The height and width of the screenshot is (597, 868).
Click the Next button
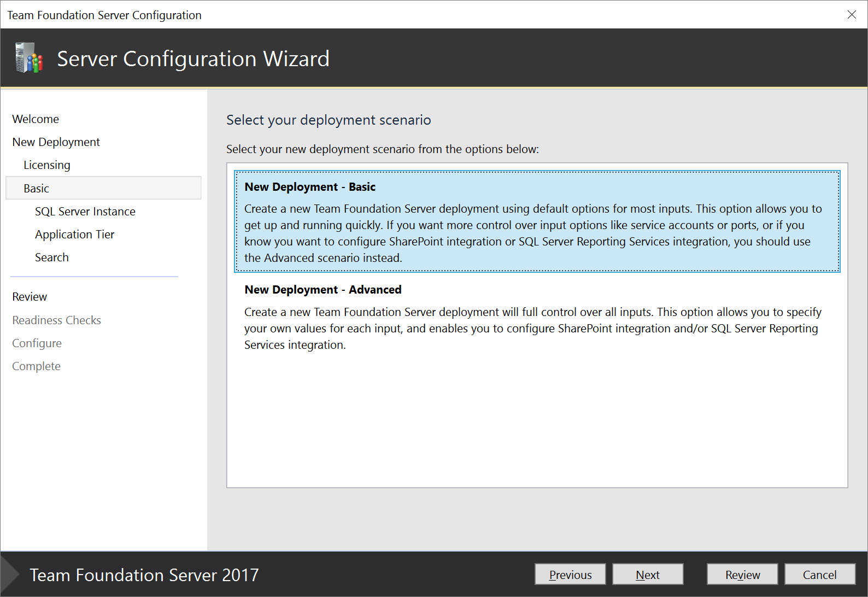(648, 575)
